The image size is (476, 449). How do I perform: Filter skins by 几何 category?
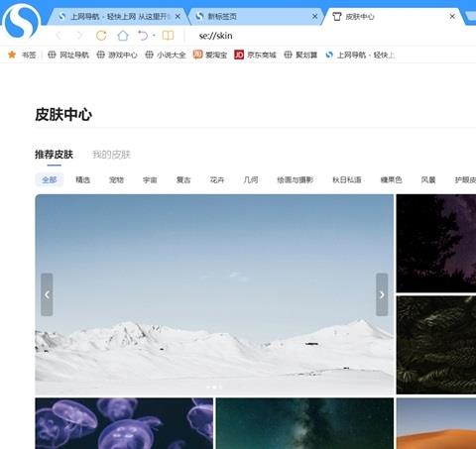coord(251,179)
